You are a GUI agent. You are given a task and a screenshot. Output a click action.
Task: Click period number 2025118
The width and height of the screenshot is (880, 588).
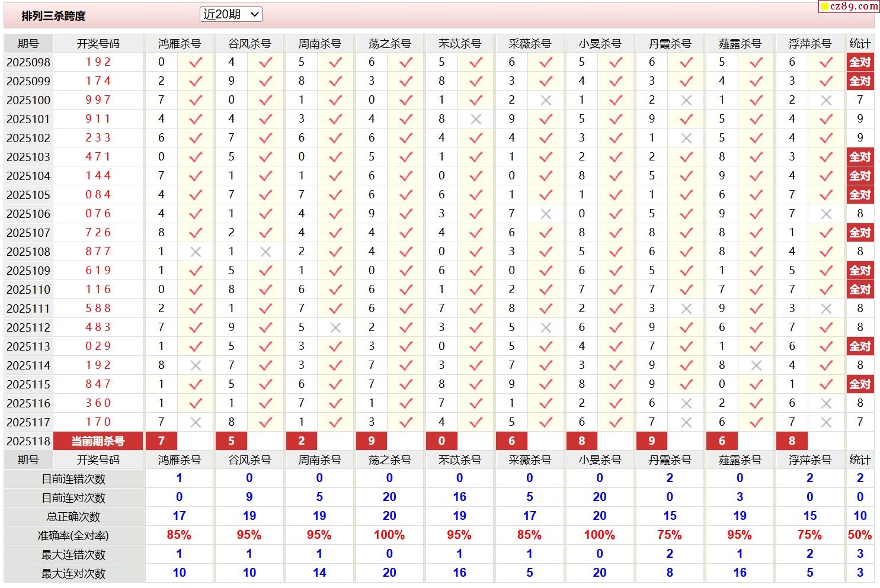coord(28,442)
